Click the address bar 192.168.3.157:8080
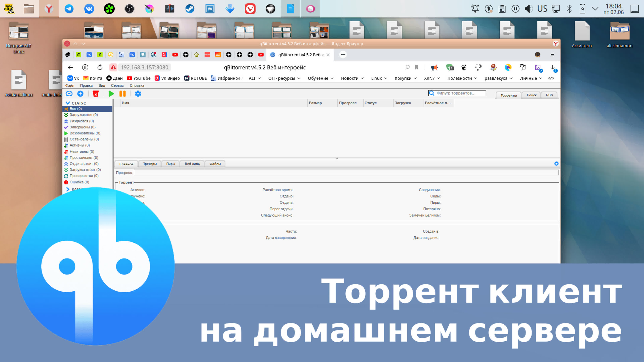Viewport: 644px width, 362px height. click(x=144, y=67)
